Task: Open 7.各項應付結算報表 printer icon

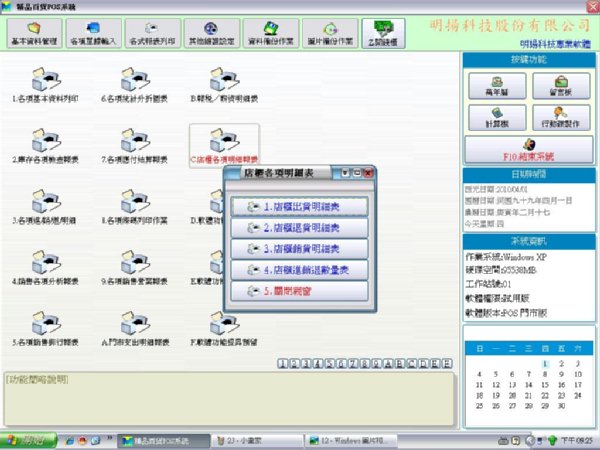Action: (x=133, y=138)
